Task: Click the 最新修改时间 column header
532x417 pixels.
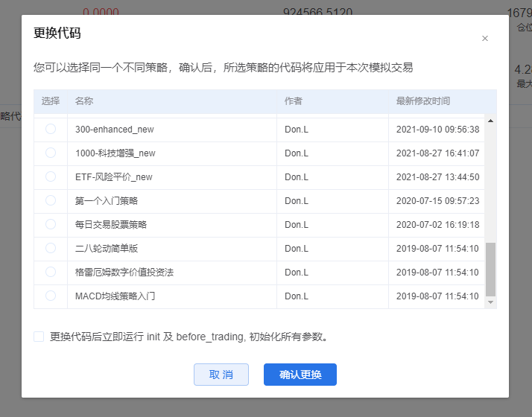Action: point(423,101)
